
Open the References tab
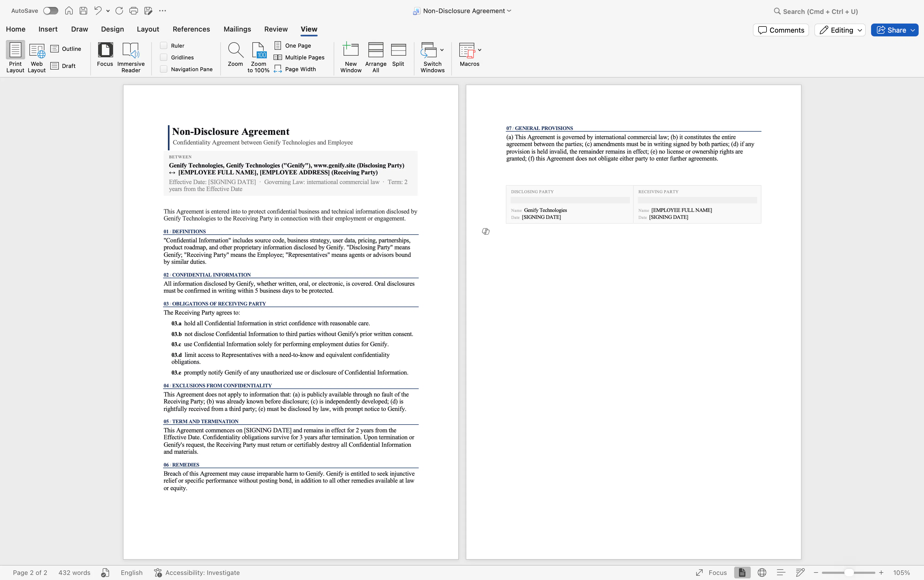pos(191,29)
